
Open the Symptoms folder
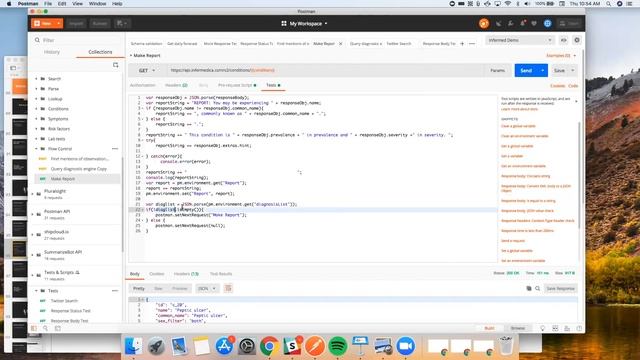coord(58,119)
